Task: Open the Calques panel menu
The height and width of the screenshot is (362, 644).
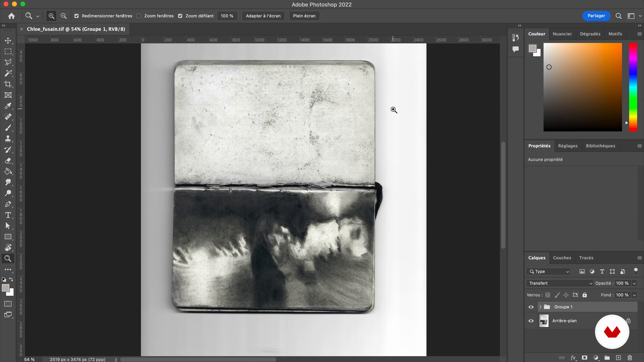Action: point(639,258)
